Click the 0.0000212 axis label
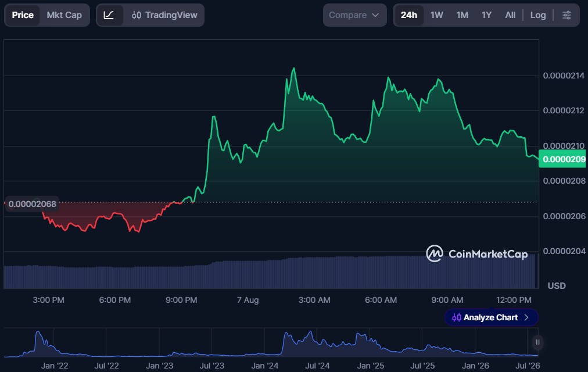Viewport: 588px width, 372px height. [563, 110]
